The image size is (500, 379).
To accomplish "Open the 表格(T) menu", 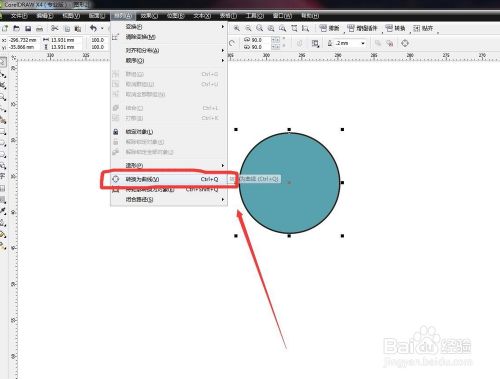I will (x=228, y=16).
